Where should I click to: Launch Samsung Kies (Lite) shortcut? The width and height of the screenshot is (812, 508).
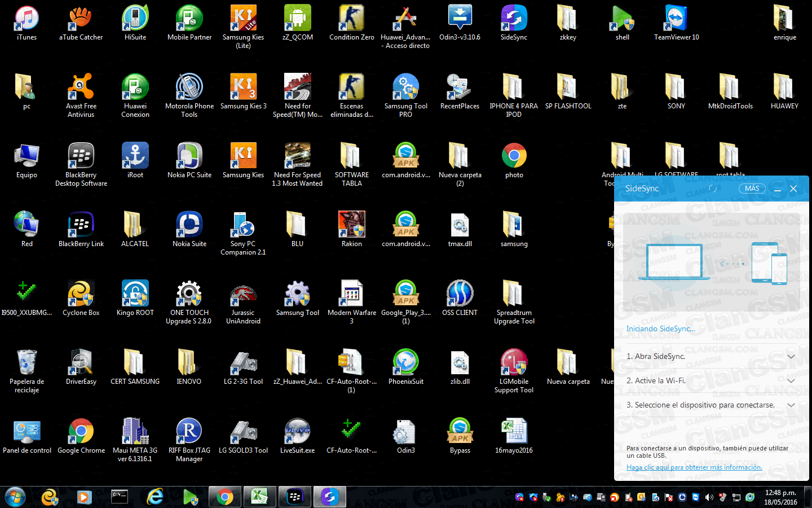244,27
